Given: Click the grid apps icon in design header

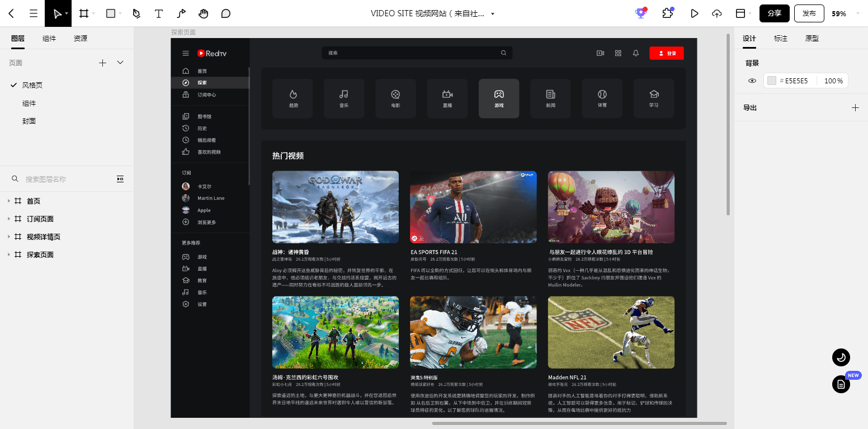Looking at the screenshot, I should click(x=618, y=53).
